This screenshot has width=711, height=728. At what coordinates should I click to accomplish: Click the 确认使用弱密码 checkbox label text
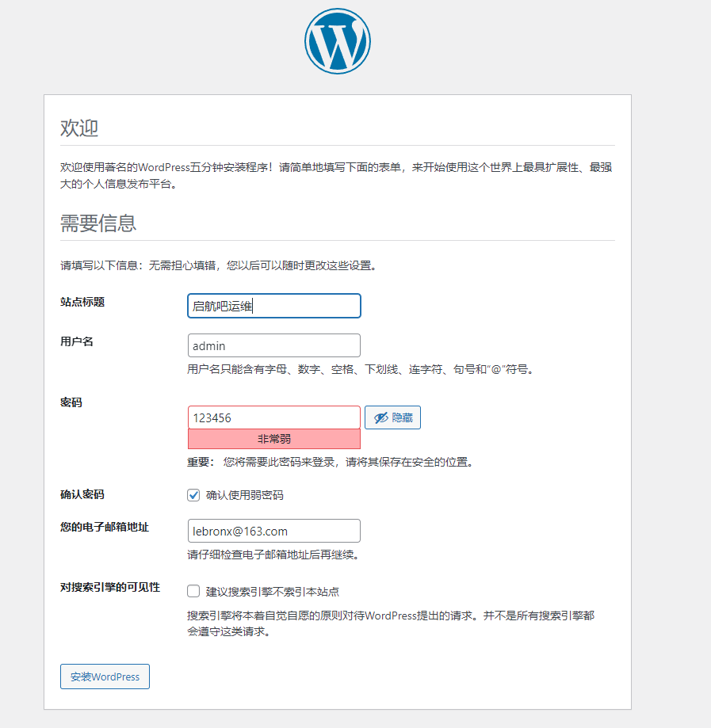click(244, 495)
